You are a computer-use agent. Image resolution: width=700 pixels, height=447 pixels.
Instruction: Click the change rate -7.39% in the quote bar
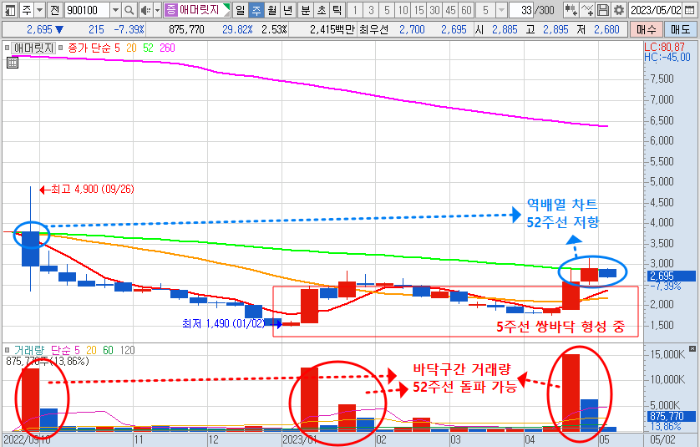(129, 30)
